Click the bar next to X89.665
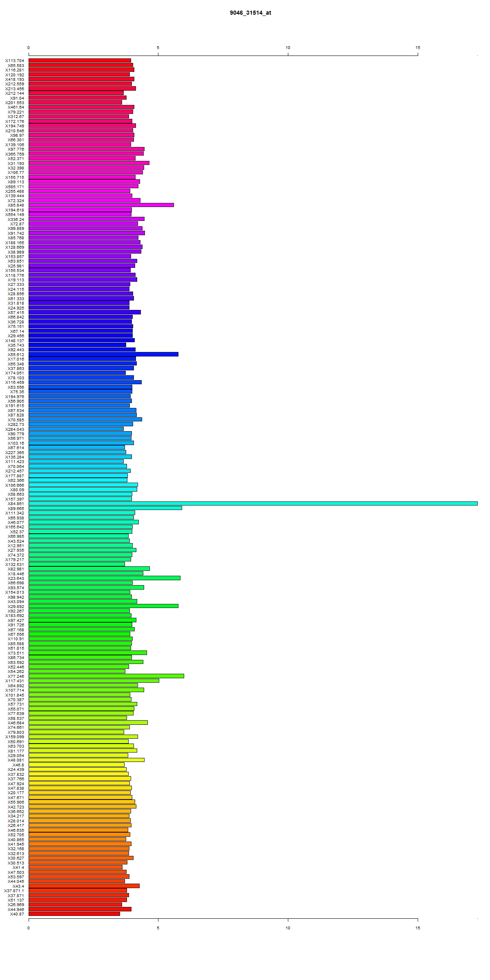This screenshot has height=980, width=490. (105, 508)
